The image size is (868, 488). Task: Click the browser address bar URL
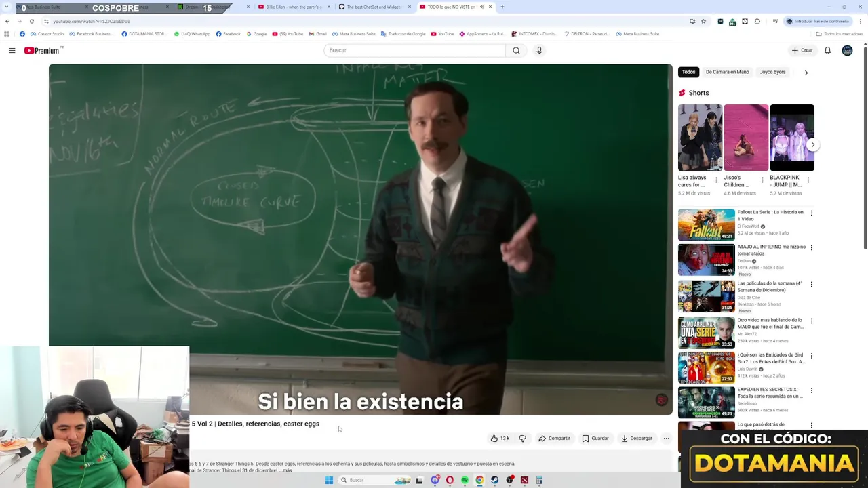tap(91, 21)
